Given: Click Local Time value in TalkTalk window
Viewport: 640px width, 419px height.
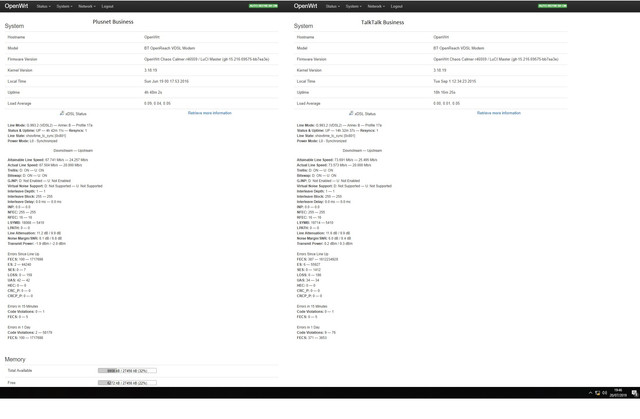Looking at the screenshot, I should tap(454, 81).
